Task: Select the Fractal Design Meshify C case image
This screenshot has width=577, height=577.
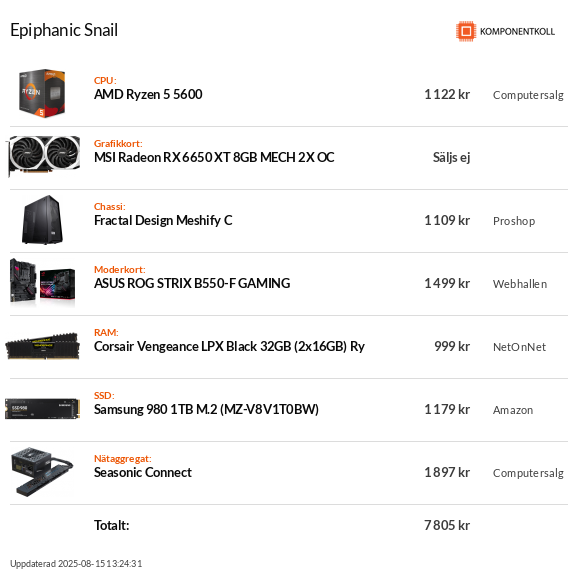Action: [x=42, y=220]
